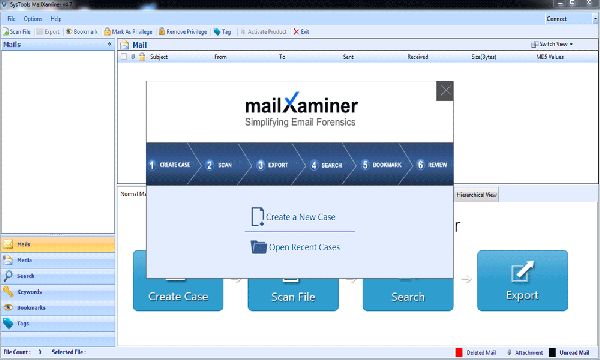
Task: Switch to the Normal Mail View tab
Action: click(x=134, y=194)
